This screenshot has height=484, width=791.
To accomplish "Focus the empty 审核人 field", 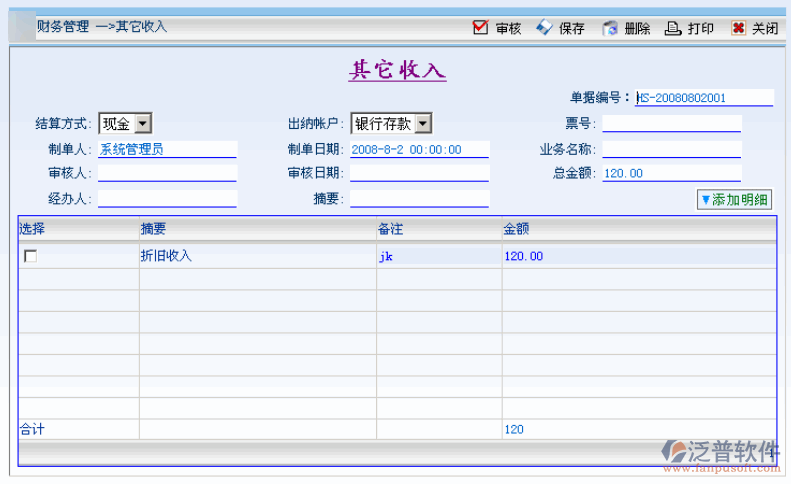I will point(167,174).
